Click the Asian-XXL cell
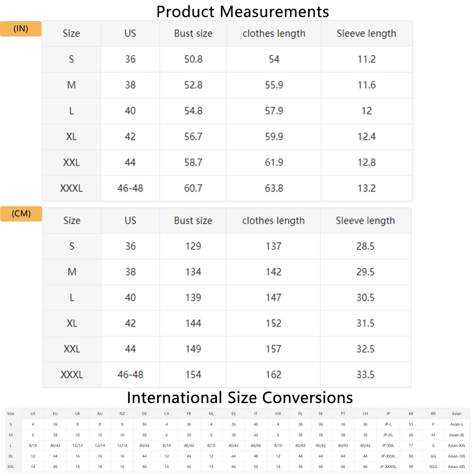 457,446
